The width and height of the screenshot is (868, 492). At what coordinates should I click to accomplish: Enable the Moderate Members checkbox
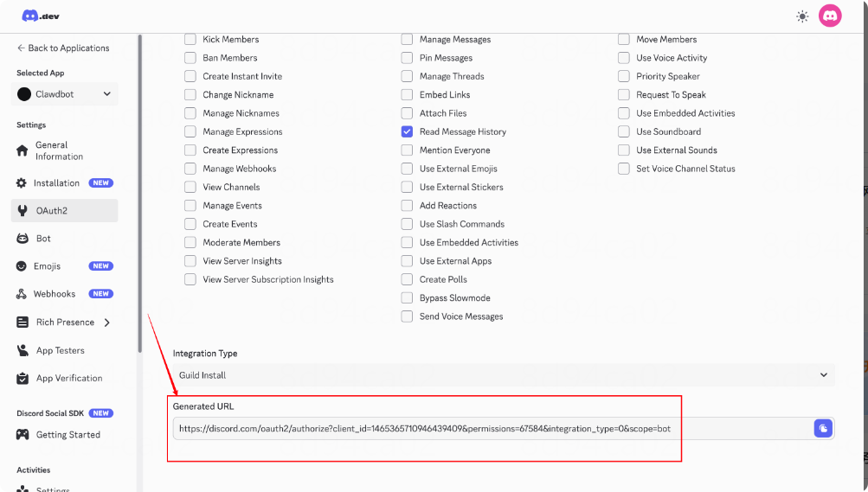pyautogui.click(x=190, y=242)
